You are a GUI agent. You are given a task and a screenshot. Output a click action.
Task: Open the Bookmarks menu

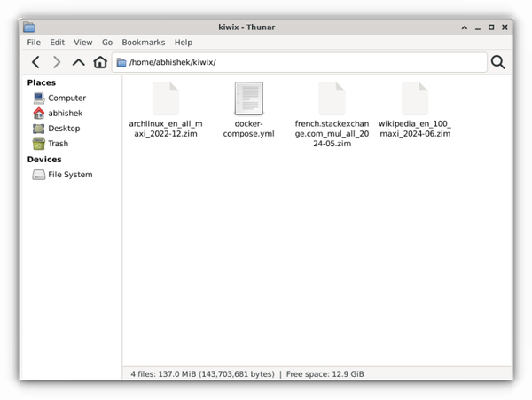point(143,42)
